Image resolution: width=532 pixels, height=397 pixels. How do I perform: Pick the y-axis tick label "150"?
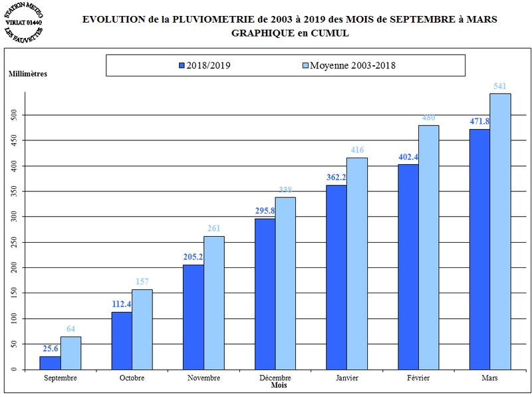[13, 293]
